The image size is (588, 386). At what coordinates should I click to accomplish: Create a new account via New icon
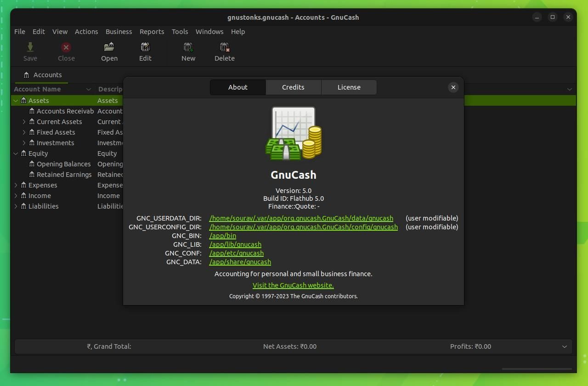[188, 51]
